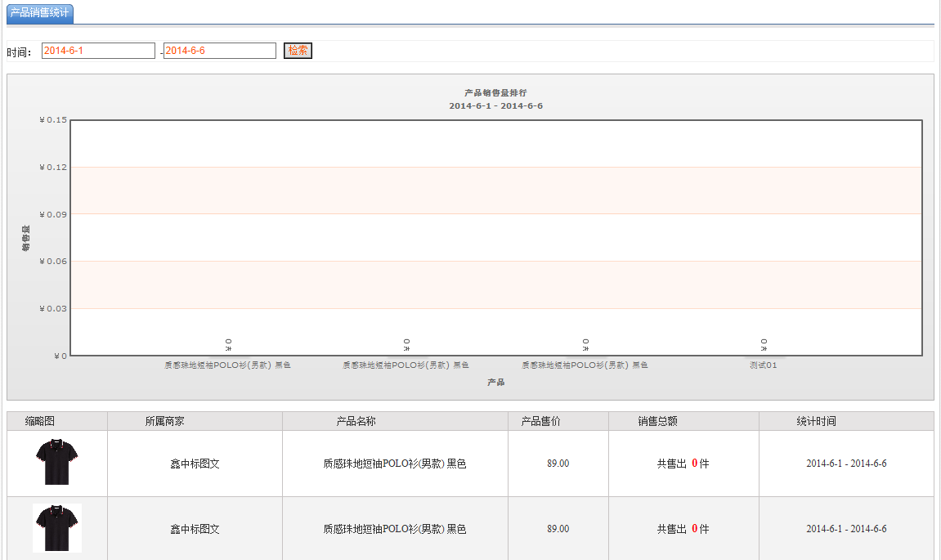941x560 pixels.
Task: Click 鑫中标图文 merchant in second table row
Action: tap(195, 529)
